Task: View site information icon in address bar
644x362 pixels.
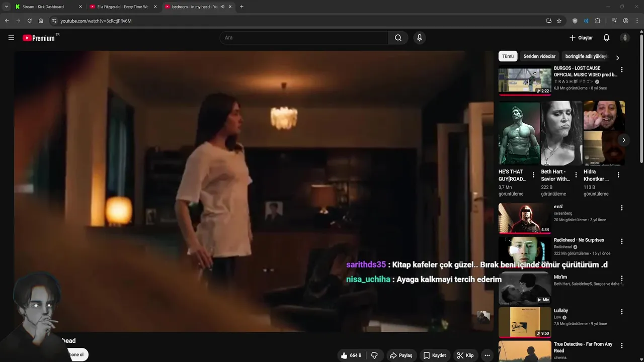Action: click(x=54, y=21)
